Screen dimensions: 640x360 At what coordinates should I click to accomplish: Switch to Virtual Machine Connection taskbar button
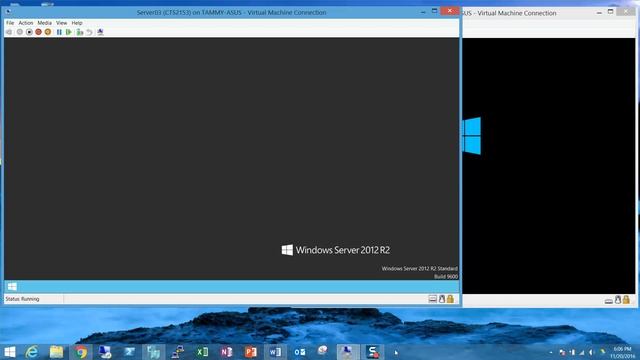click(348, 352)
